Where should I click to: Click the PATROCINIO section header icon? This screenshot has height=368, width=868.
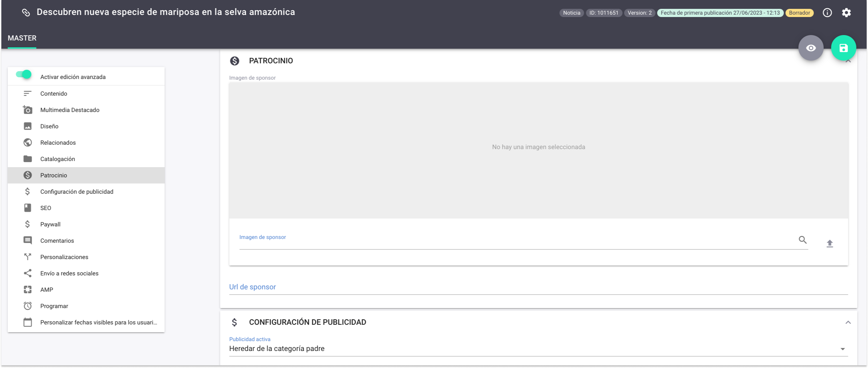(235, 61)
